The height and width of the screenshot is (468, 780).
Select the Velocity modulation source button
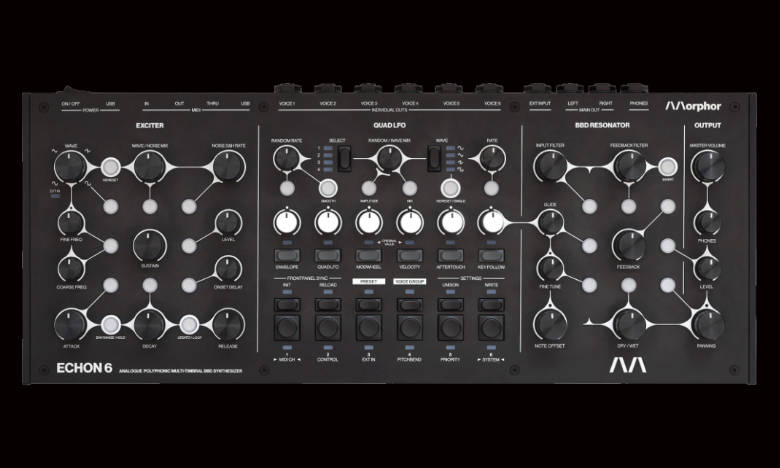coord(407,257)
